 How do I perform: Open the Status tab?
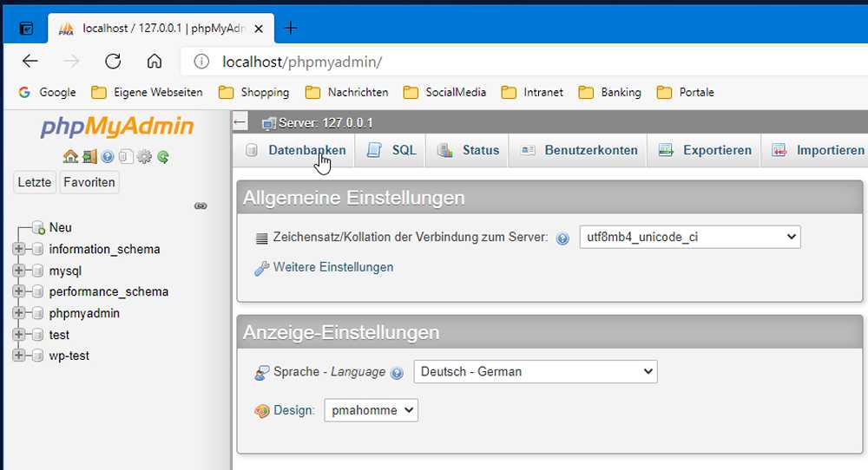(468, 150)
